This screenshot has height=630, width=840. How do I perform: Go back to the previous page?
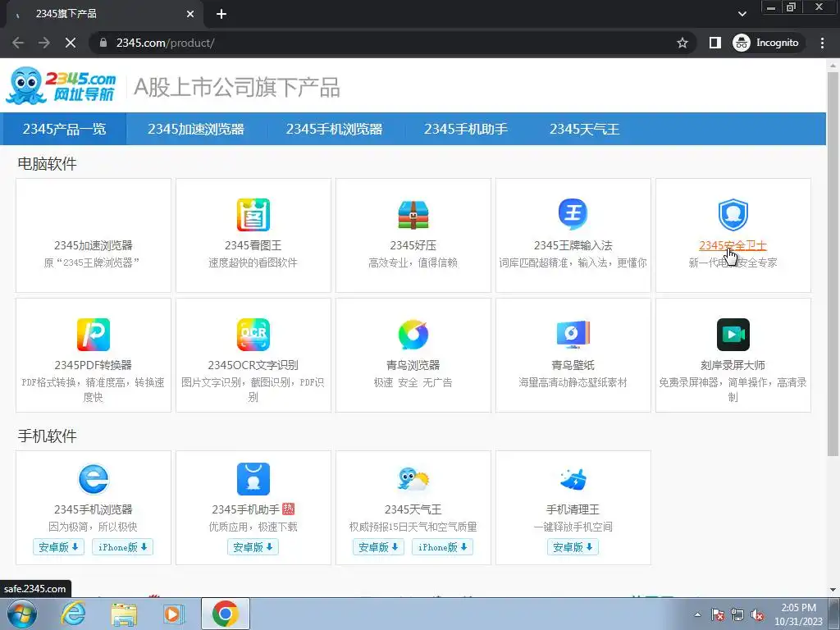(18, 43)
